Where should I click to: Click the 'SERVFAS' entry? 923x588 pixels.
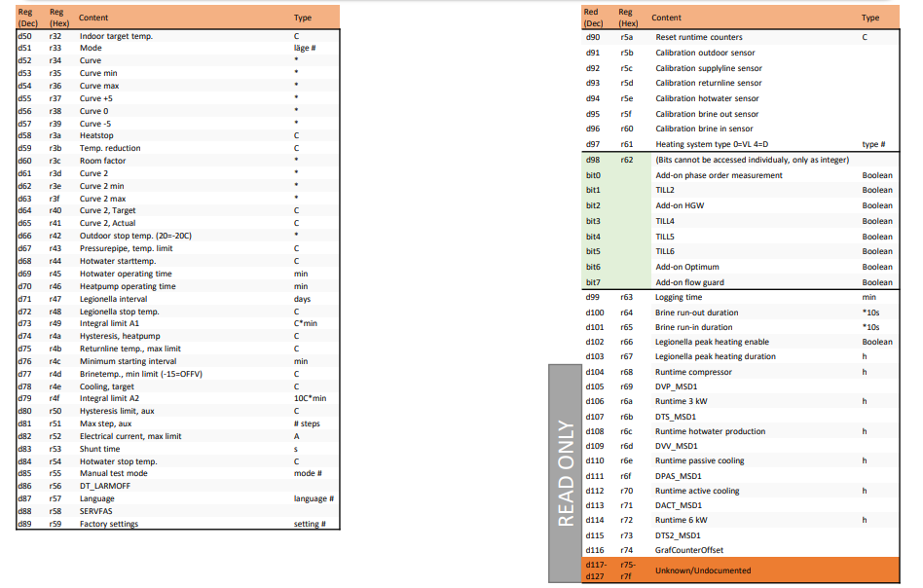[x=96, y=511]
